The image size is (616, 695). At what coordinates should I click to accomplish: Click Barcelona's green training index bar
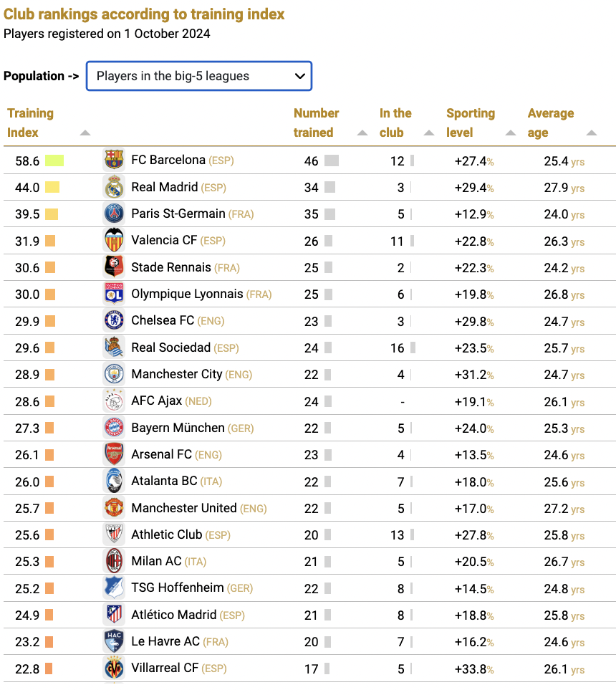(54, 160)
